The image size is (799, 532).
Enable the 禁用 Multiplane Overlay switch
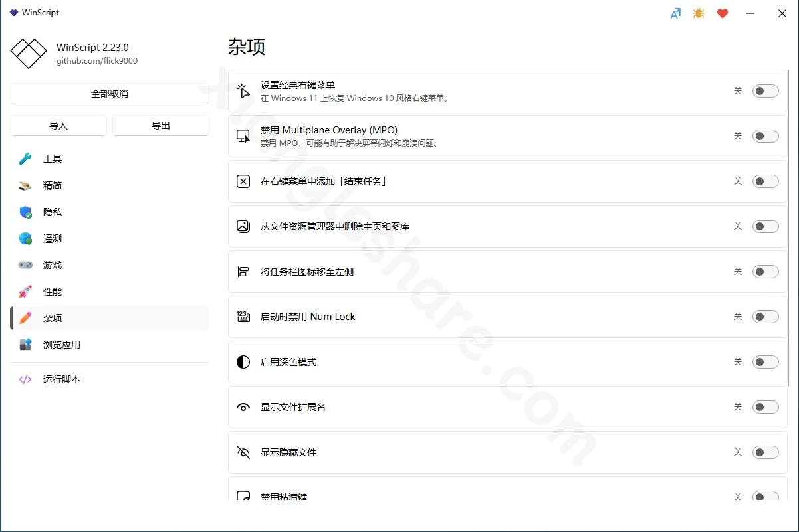pyautogui.click(x=765, y=136)
